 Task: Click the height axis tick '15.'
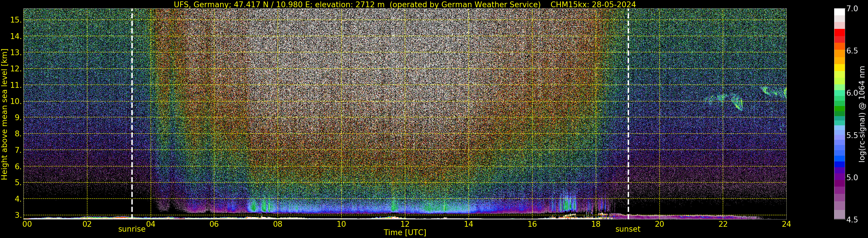[x=16, y=20]
